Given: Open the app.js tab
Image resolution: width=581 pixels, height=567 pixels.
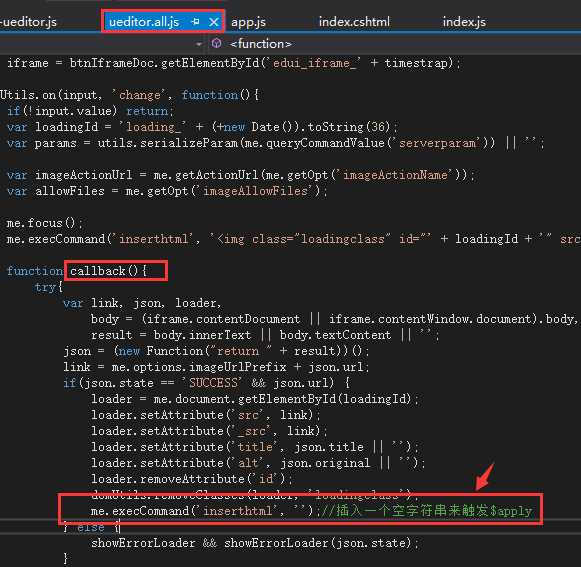Looking at the screenshot, I should tap(248, 22).
